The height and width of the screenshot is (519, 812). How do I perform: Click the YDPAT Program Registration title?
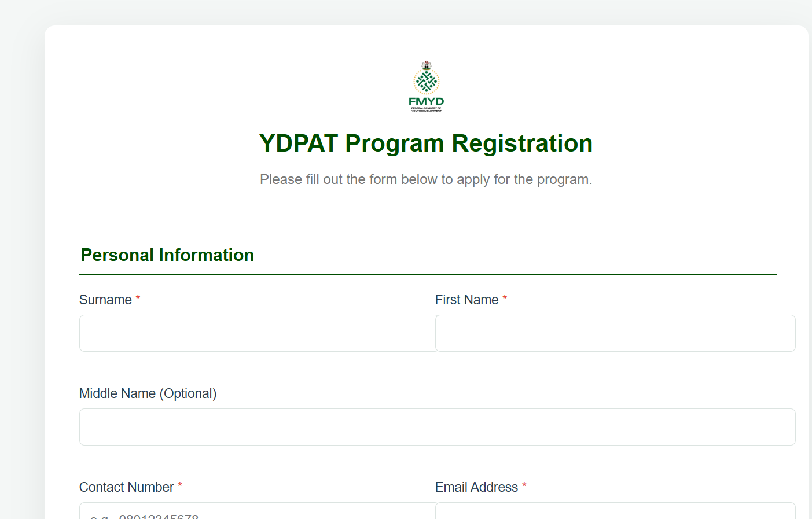point(427,143)
